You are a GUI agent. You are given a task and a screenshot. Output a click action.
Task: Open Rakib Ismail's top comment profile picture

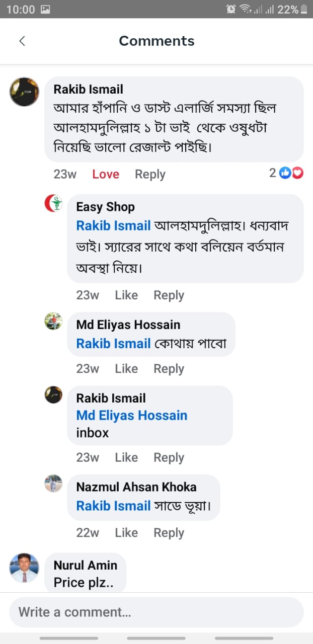[25, 92]
